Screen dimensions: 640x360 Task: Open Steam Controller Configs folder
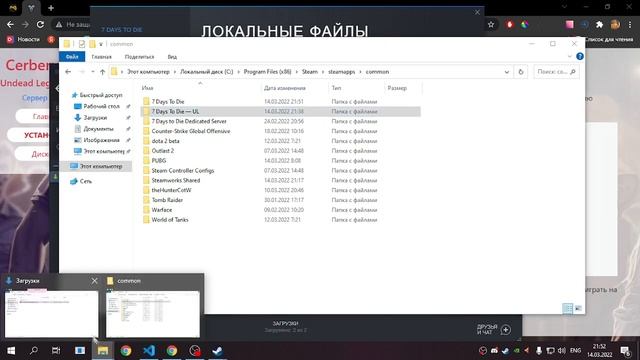182,170
